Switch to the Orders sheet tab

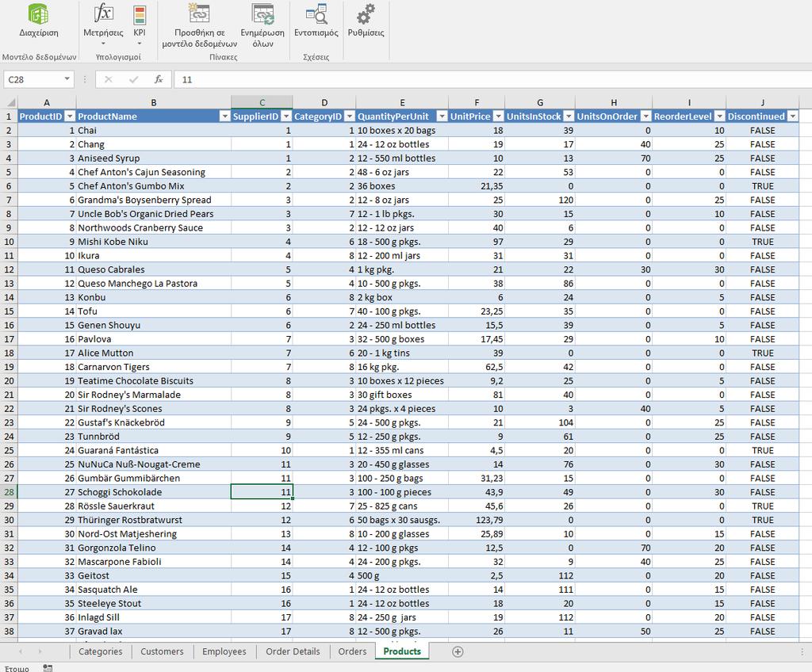(352, 651)
